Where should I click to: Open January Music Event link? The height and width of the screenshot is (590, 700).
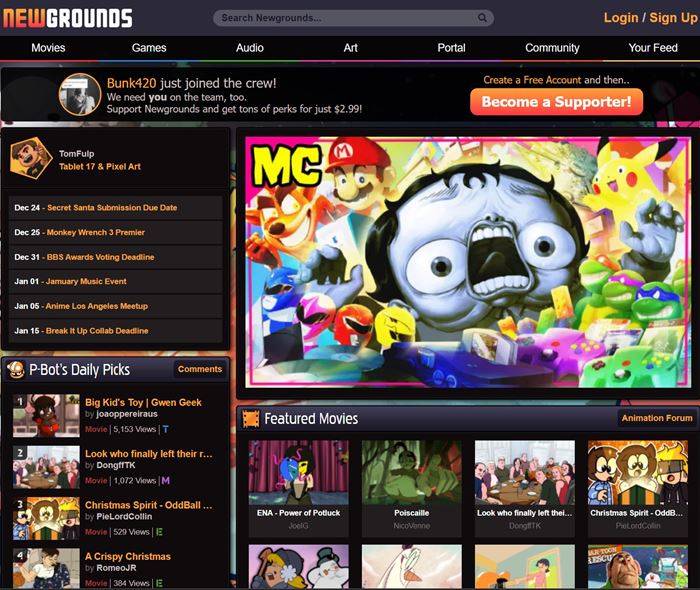point(86,282)
